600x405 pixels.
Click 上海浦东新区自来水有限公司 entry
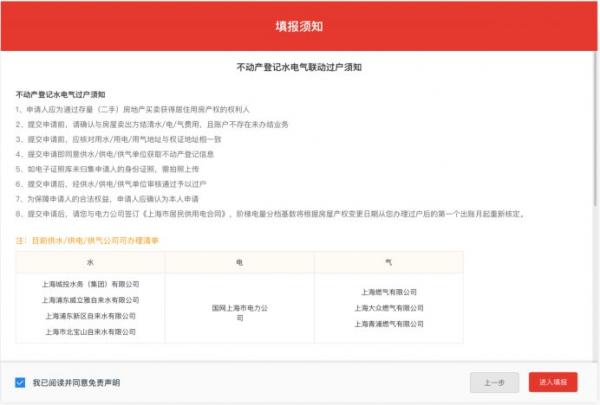90,316
